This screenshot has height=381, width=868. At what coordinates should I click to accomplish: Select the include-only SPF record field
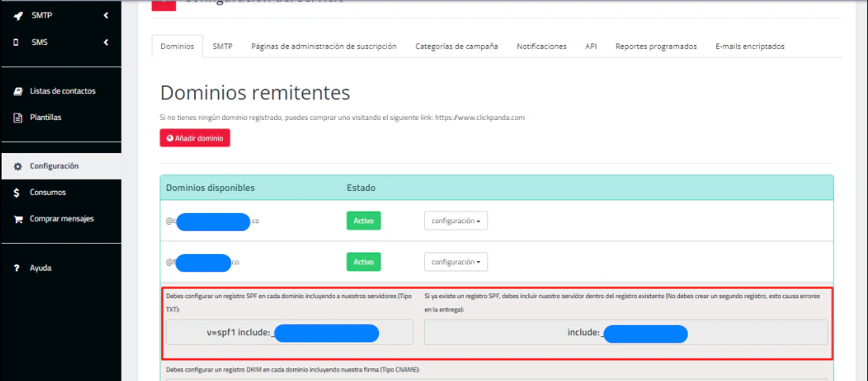tap(626, 332)
